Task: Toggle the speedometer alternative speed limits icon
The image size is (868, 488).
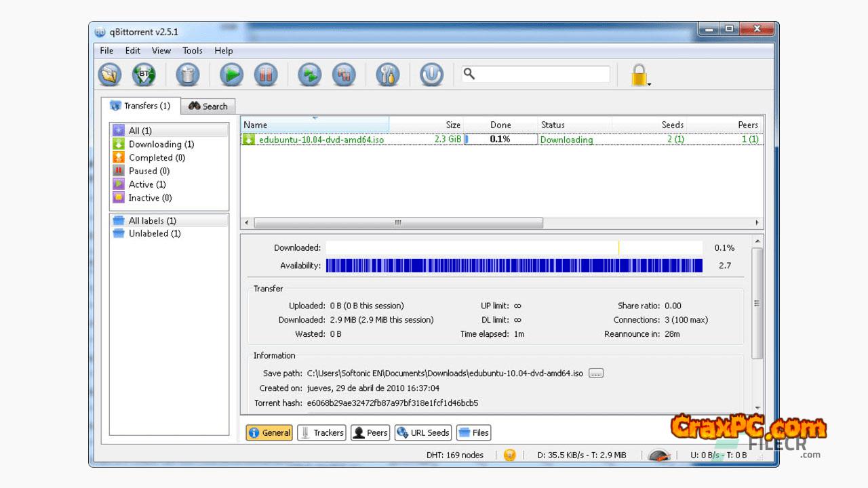Action: (659, 455)
